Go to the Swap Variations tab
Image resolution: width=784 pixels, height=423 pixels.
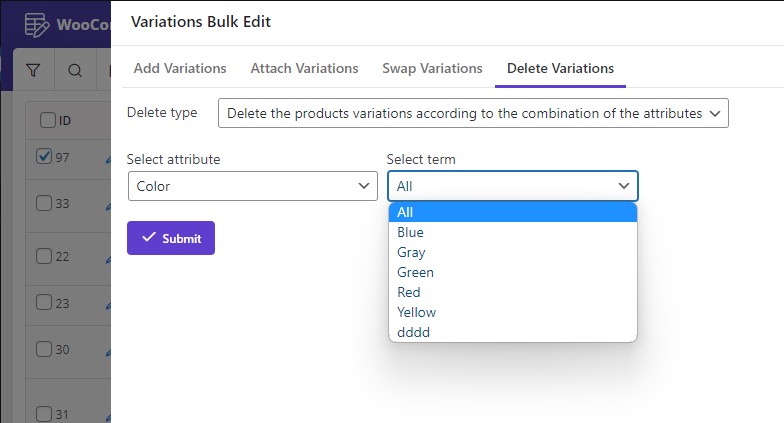(432, 68)
